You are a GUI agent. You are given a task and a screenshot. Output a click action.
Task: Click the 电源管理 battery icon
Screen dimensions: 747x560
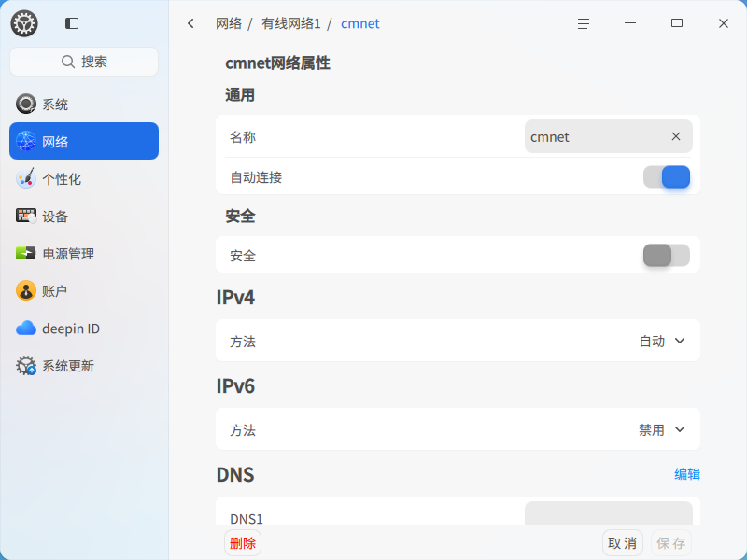tap(26, 253)
